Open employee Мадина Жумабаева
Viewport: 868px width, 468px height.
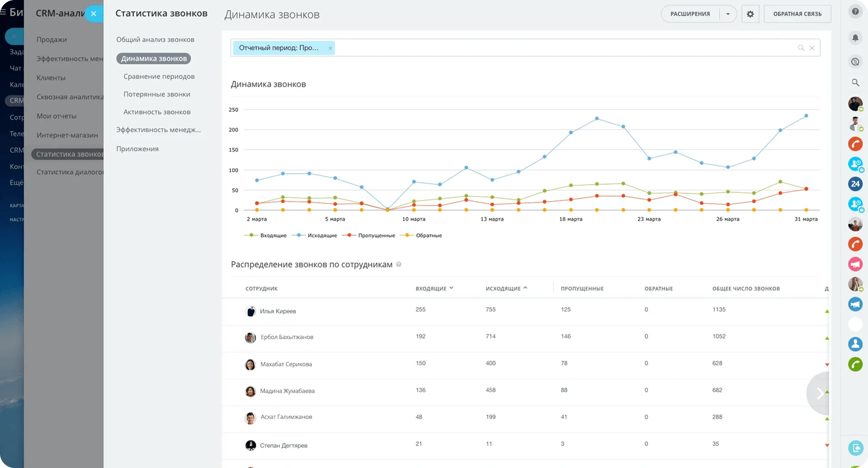[287, 391]
